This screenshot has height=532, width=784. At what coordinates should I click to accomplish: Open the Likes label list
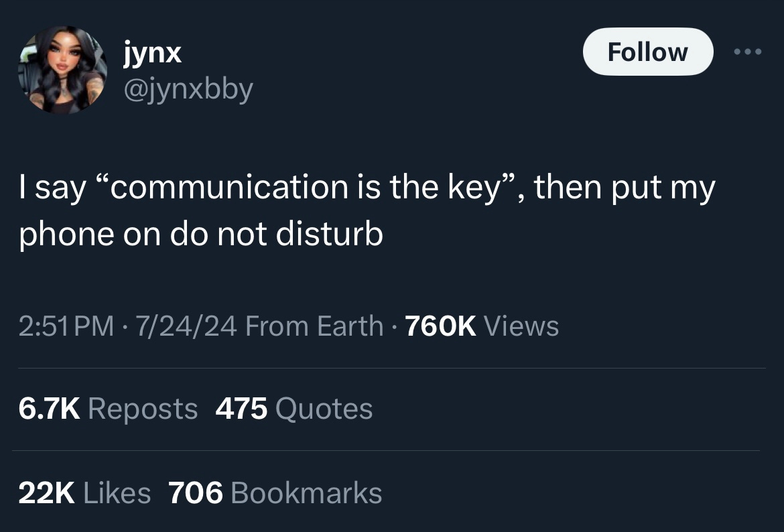pos(117,493)
